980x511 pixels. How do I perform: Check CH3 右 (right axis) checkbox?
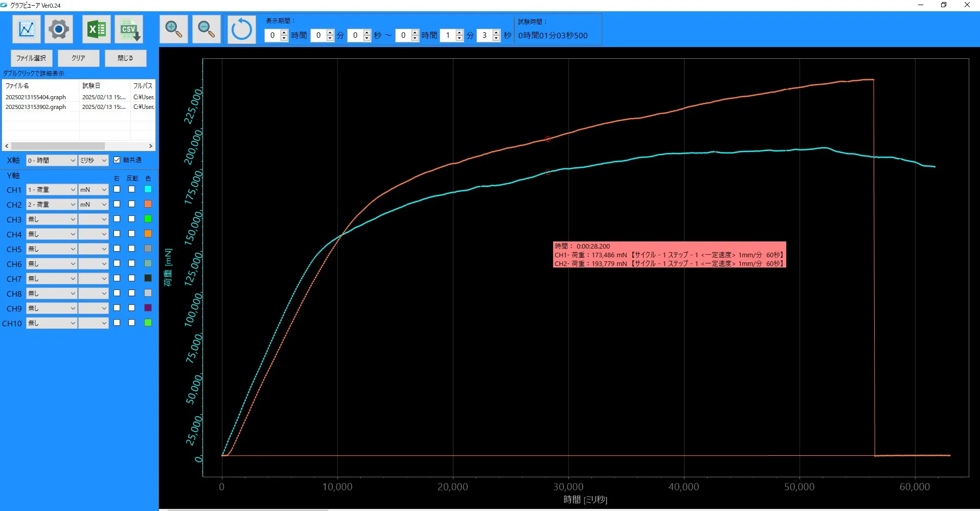point(117,219)
